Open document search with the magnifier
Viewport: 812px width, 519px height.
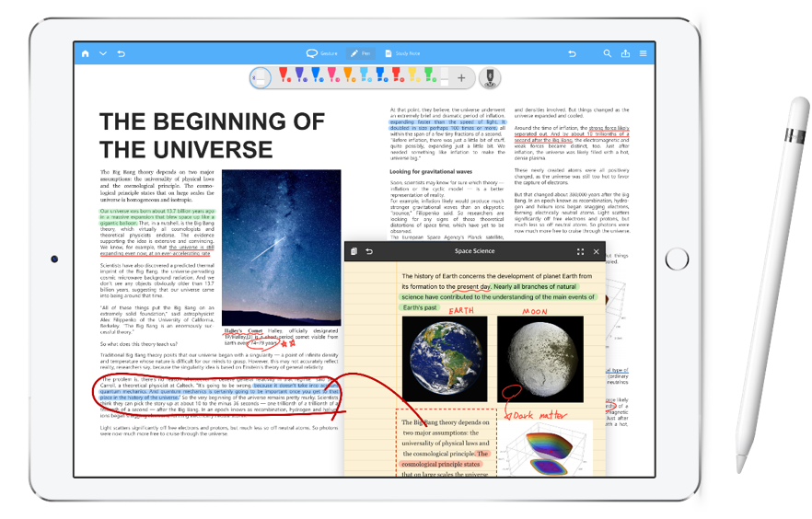607,53
